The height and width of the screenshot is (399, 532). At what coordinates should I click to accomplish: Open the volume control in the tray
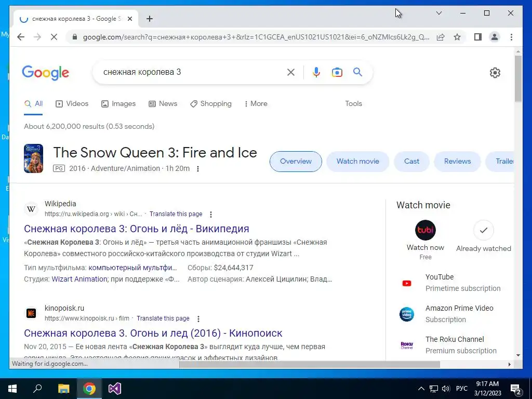(x=446, y=389)
